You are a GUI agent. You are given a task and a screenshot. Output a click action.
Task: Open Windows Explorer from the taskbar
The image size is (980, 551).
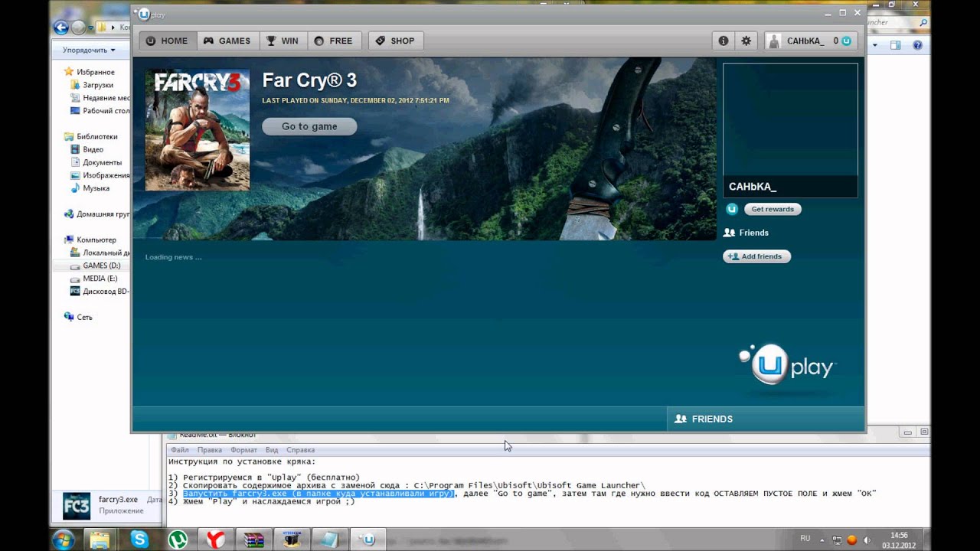pyautogui.click(x=100, y=540)
